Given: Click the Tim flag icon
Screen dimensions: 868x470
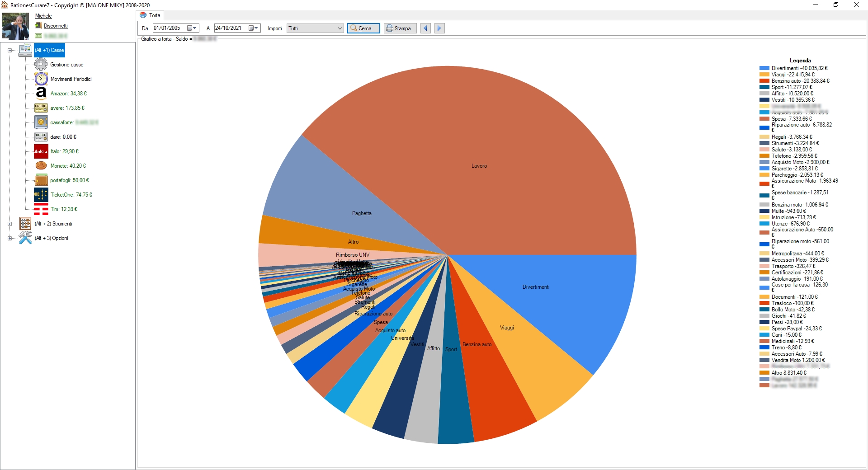Looking at the screenshot, I should [41, 209].
